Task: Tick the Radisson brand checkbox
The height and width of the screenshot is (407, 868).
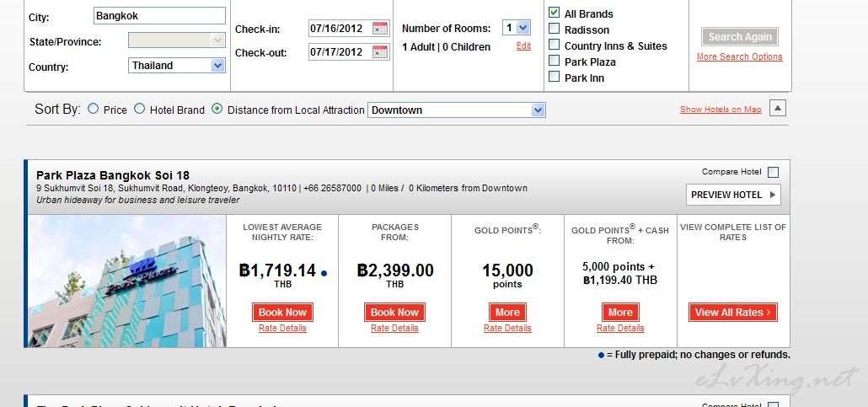Action: [x=555, y=29]
